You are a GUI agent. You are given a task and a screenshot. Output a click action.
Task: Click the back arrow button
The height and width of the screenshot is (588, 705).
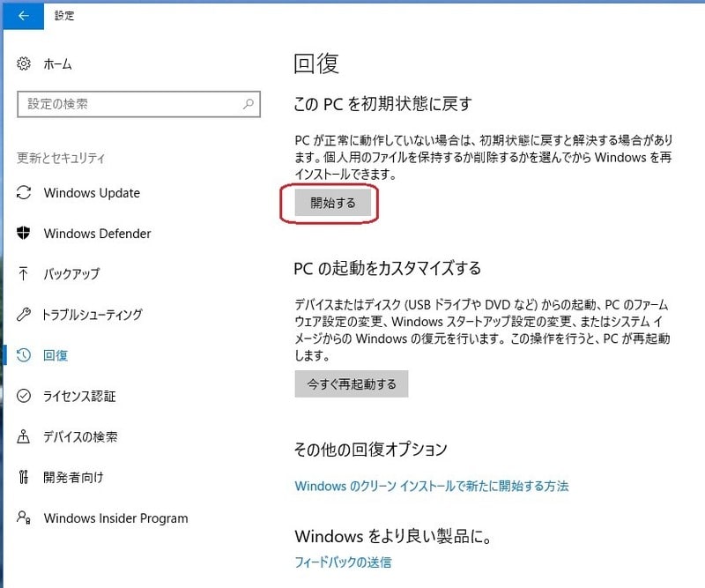click(x=24, y=16)
